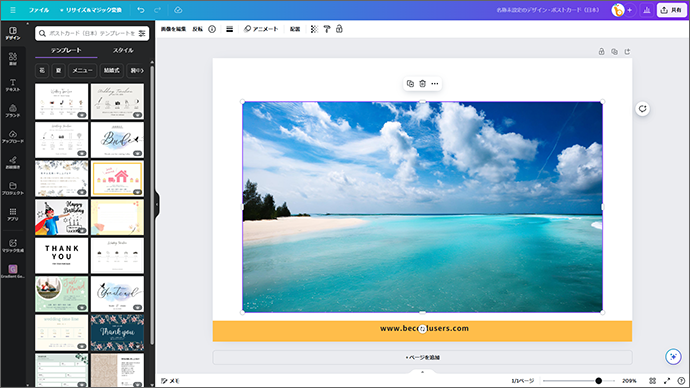Viewport: 690px width, 388px height.
Task: Duplicate selected image from floating toolbar
Action: pyautogui.click(x=410, y=84)
